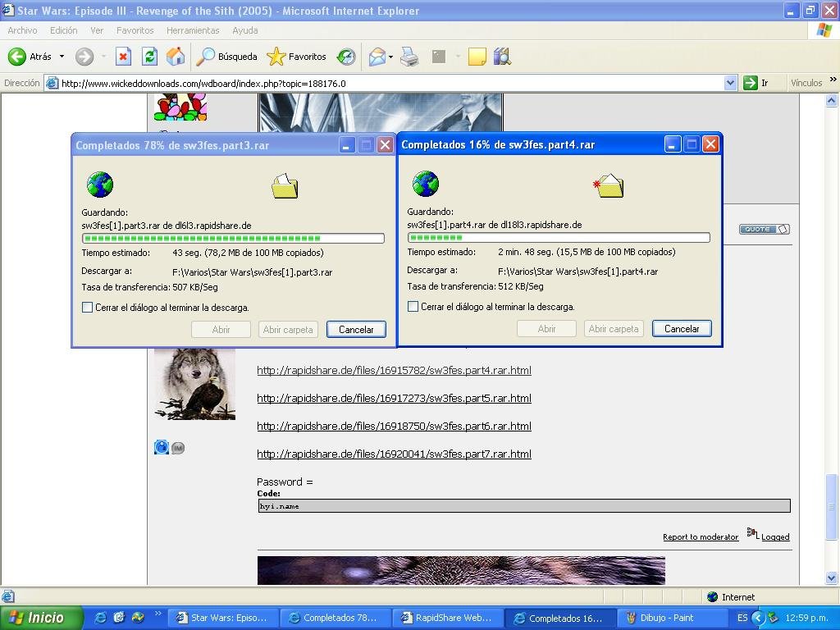Image resolution: width=840 pixels, height=630 pixels.
Task: Click the gray Edit toolbar icon
Action: tap(439, 57)
